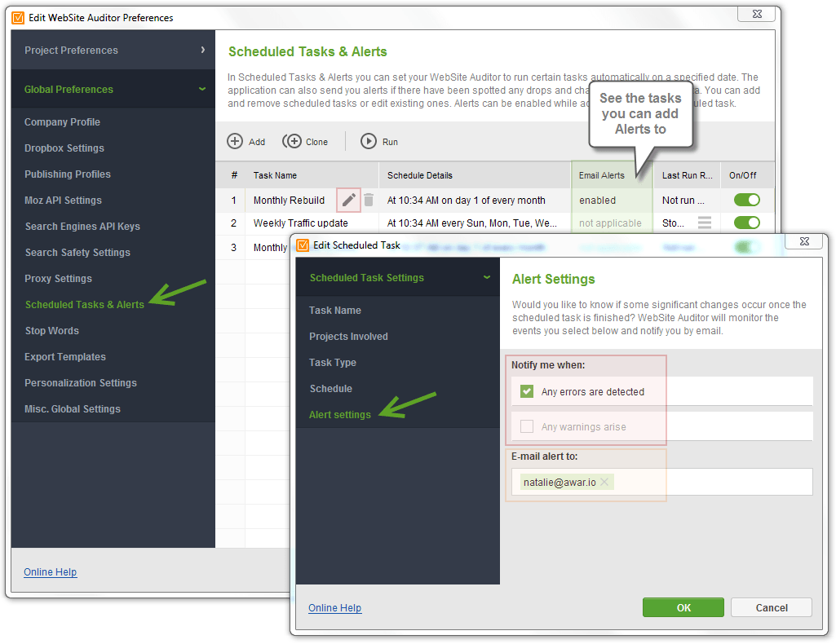Image resolution: width=836 pixels, height=644 pixels.
Task: Open Dropbox Settings
Action: click(64, 148)
